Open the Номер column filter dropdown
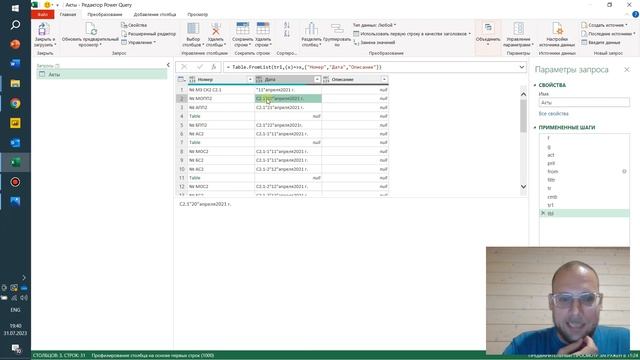Image resolution: width=640 pixels, height=360 pixels. pyautogui.click(x=250, y=80)
